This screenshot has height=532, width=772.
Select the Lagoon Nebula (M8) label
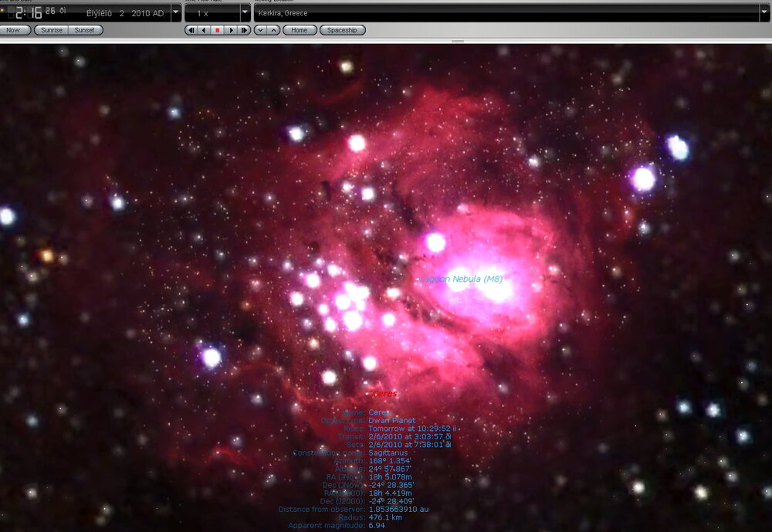461,280
